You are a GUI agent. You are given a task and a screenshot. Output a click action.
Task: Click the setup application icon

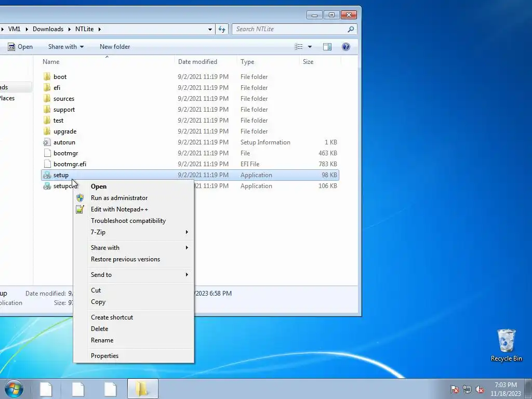point(47,175)
